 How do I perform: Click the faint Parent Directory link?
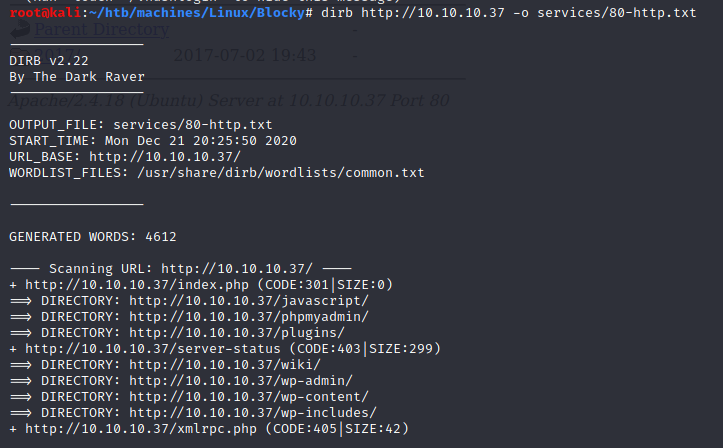point(101,29)
